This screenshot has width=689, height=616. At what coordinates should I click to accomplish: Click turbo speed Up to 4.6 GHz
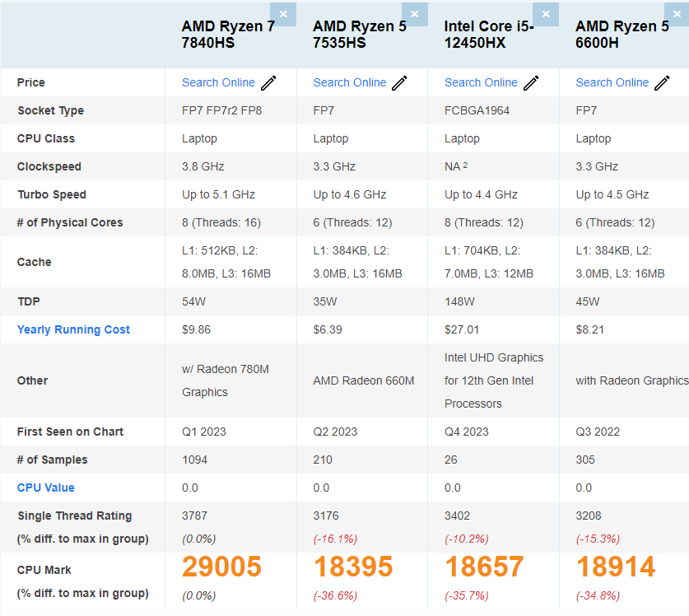point(350,195)
